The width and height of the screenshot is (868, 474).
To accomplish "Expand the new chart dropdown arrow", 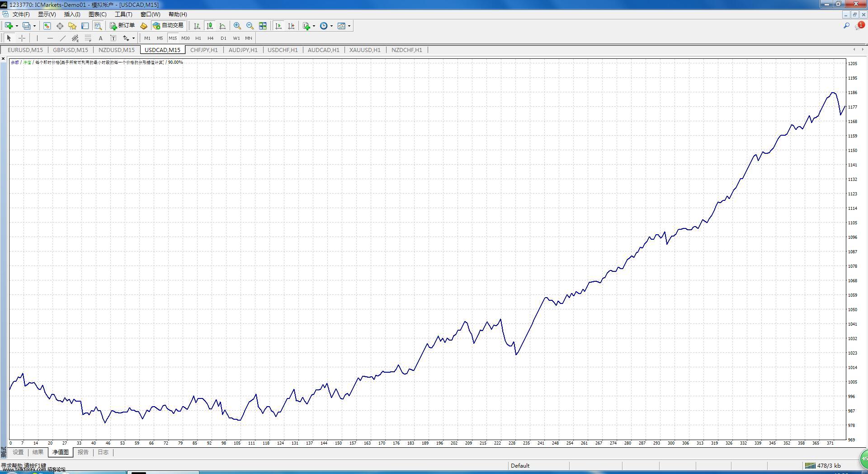I will tap(17, 26).
